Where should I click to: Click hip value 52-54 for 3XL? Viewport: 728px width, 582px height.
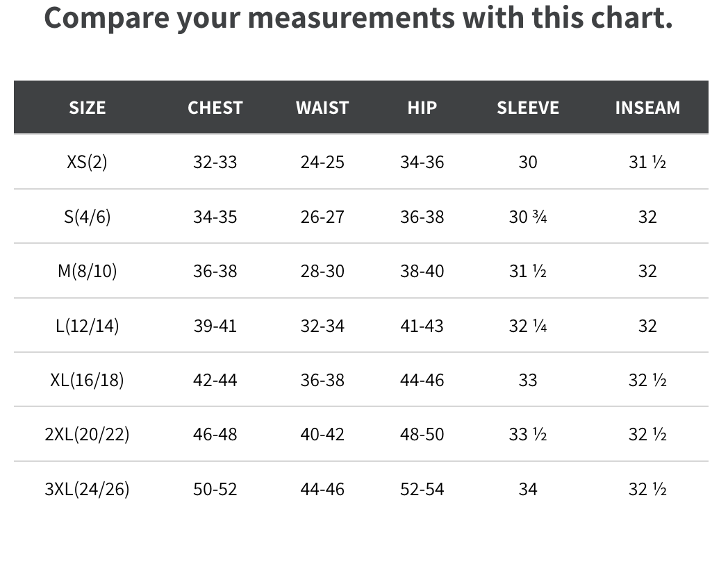coord(422,489)
